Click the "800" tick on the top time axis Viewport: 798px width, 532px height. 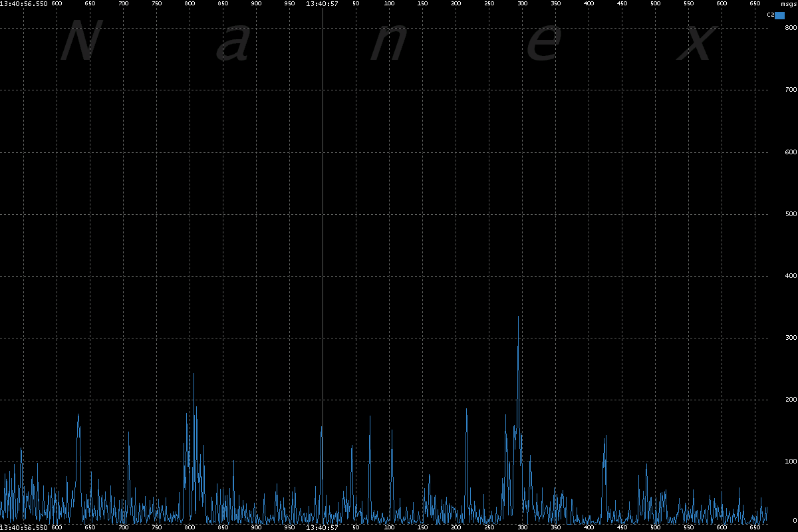pyautogui.click(x=190, y=4)
